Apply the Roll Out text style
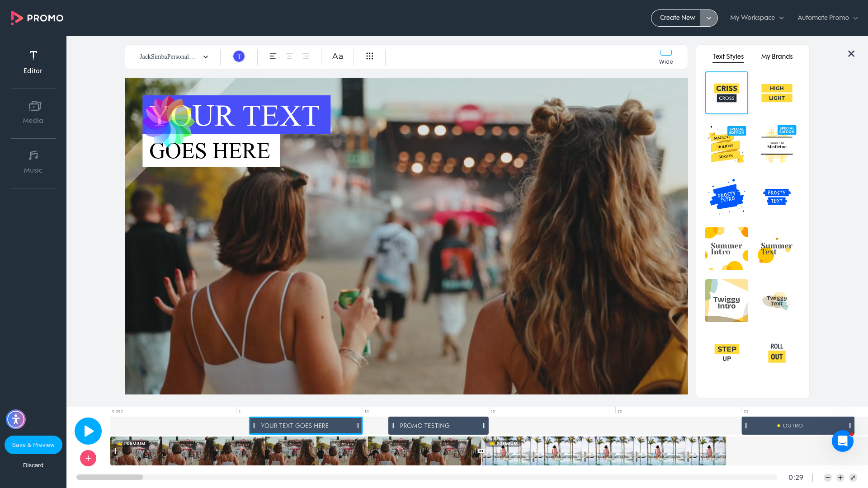This screenshot has width=868, height=488. coord(777,352)
